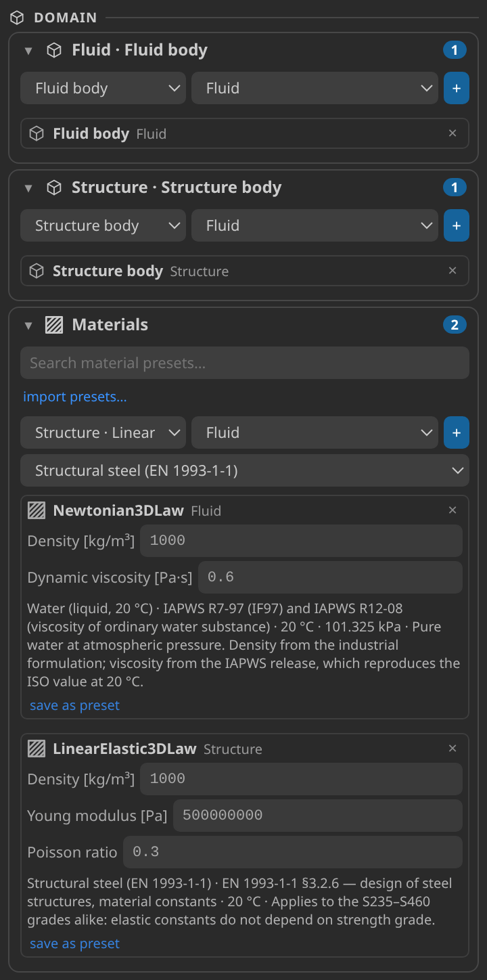
Task: Click the count badge on Fluid · Fluid body header
Action: pyautogui.click(x=455, y=50)
